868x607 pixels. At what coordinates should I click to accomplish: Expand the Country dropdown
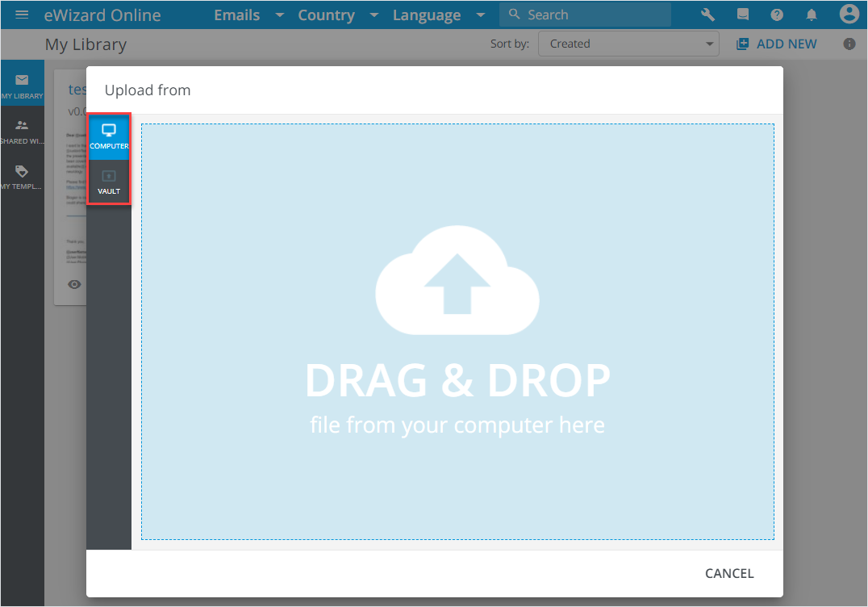click(337, 15)
